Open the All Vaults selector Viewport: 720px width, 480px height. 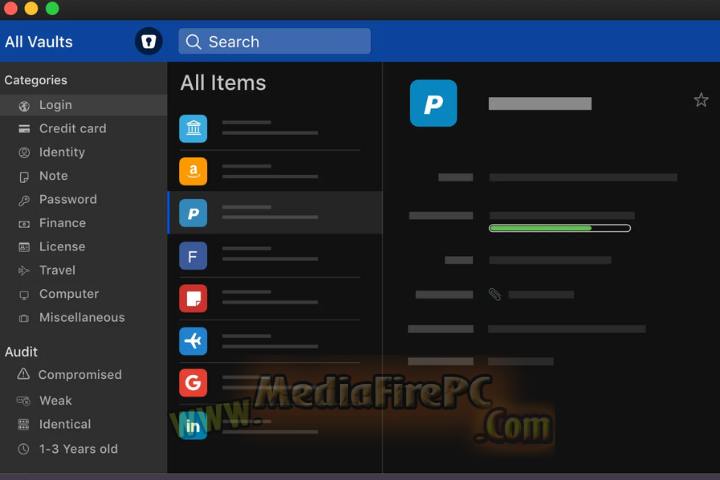39,42
